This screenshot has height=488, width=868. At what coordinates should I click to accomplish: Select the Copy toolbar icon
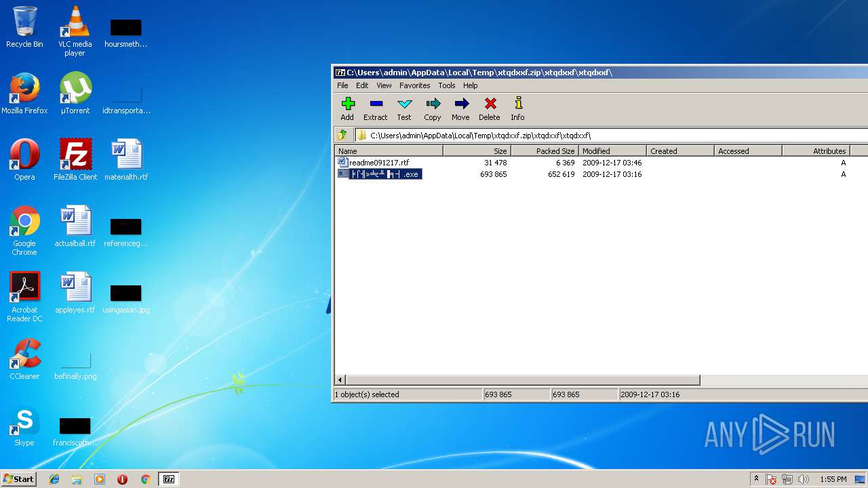pyautogui.click(x=433, y=108)
